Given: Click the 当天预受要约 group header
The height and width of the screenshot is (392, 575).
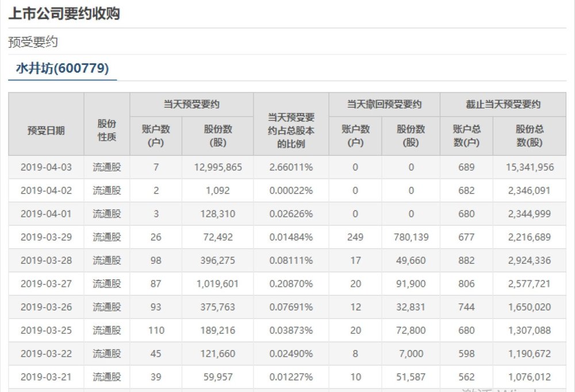Looking at the screenshot, I should 191,105.
